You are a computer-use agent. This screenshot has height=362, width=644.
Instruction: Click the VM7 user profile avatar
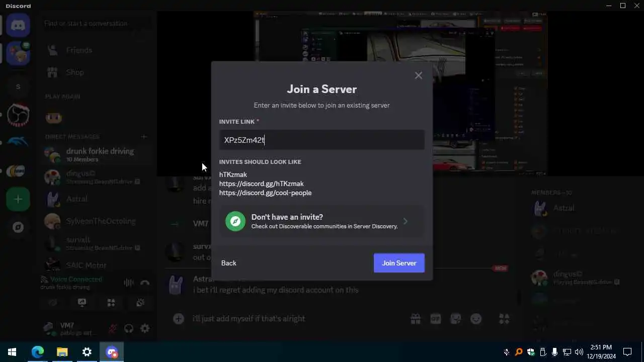click(50, 328)
